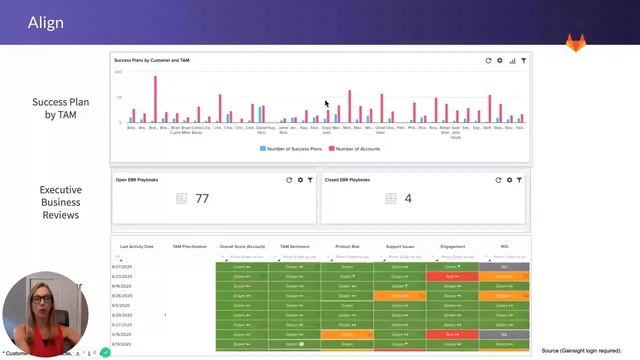Click the table icon beside count 4

(390, 199)
